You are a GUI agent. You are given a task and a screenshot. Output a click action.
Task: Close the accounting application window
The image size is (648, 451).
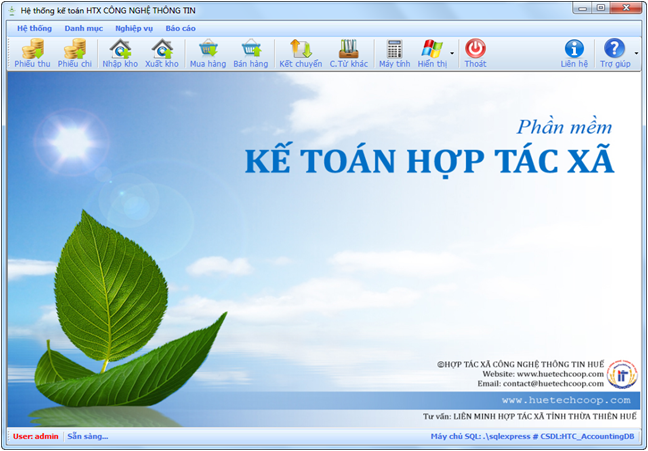click(626, 8)
